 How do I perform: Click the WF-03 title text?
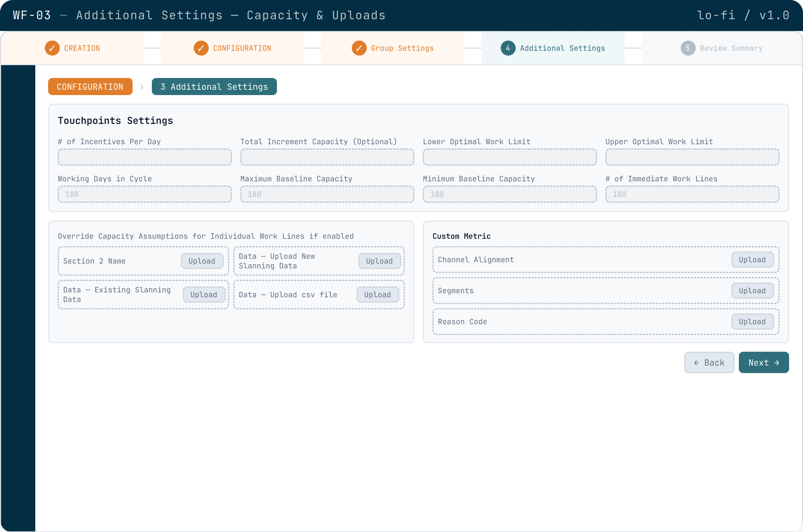click(32, 15)
